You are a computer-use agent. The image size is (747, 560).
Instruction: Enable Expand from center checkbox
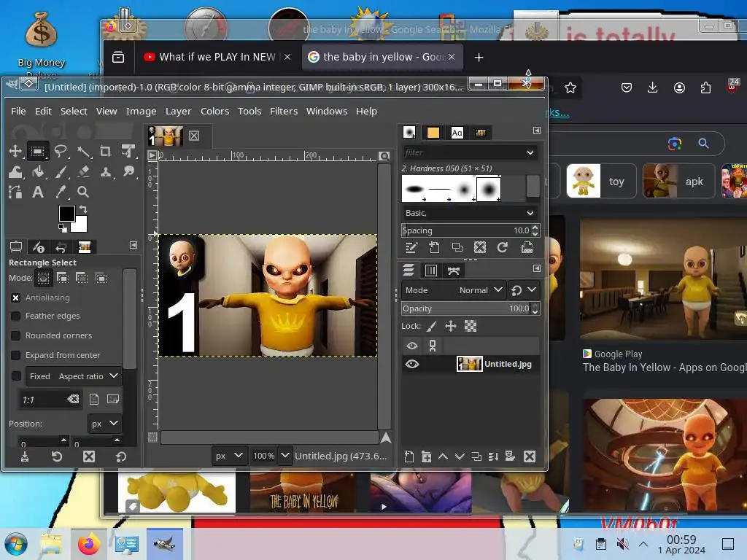point(16,355)
